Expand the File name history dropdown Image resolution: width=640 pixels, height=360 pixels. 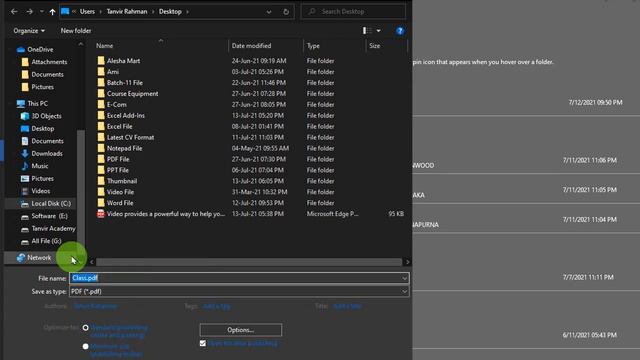[x=404, y=278]
